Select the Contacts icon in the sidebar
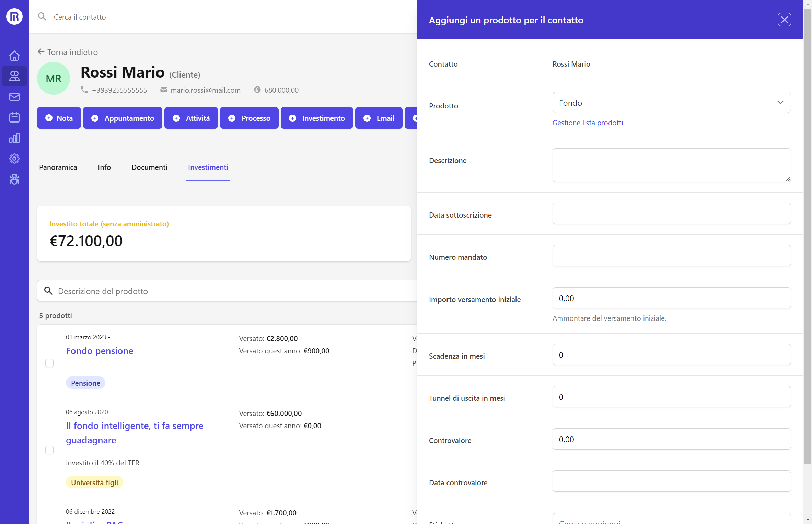Screen dimensions: 812x524 [14, 76]
